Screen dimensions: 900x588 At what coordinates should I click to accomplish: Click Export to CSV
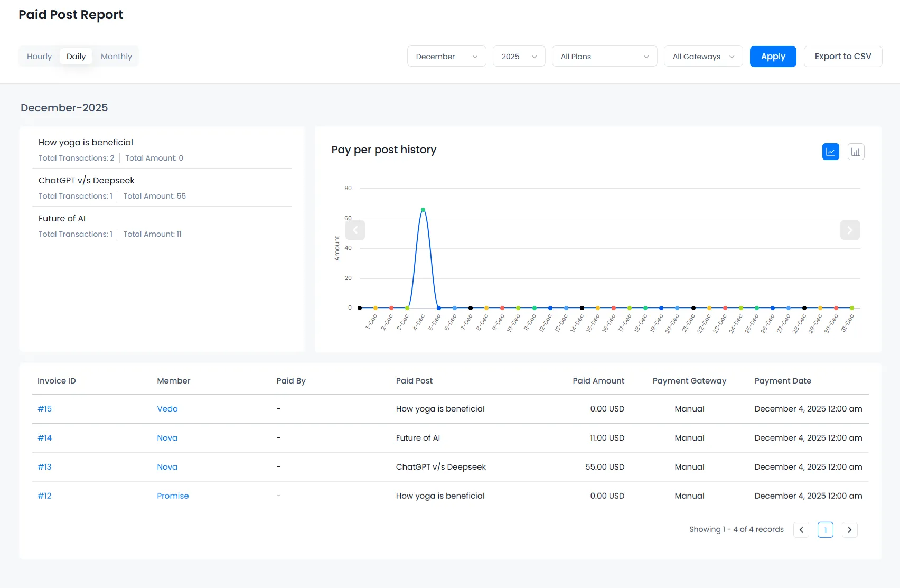click(x=843, y=56)
